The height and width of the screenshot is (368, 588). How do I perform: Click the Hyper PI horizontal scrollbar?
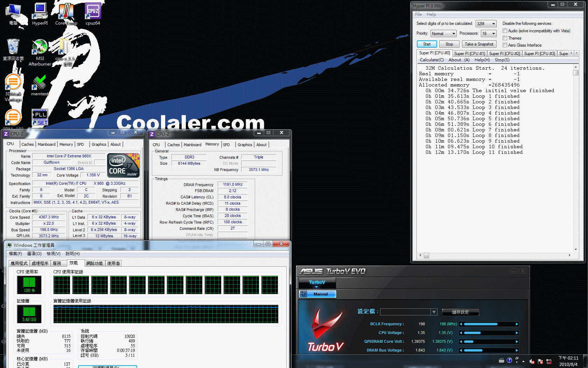click(x=495, y=255)
